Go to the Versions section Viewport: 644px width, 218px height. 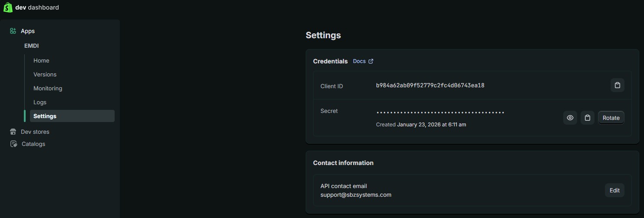click(45, 74)
